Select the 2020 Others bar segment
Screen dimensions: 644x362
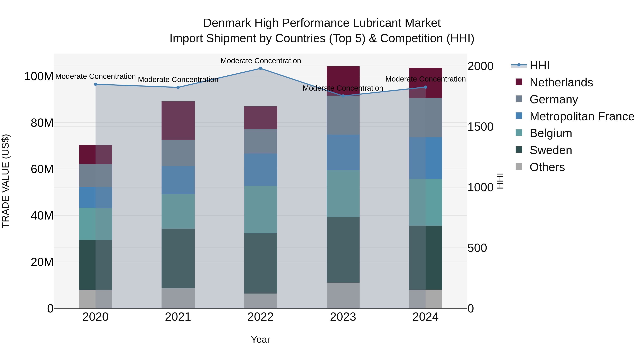[x=96, y=299]
